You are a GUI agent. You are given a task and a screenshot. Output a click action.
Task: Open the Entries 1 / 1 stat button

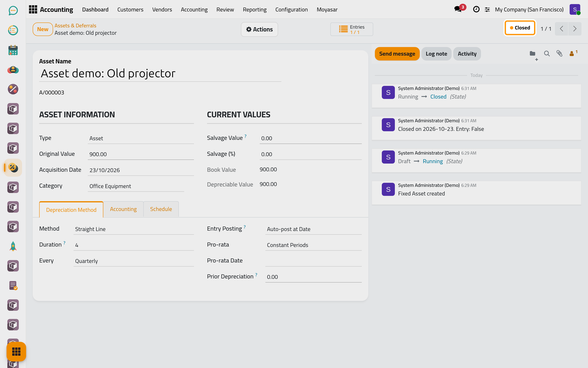coord(352,29)
